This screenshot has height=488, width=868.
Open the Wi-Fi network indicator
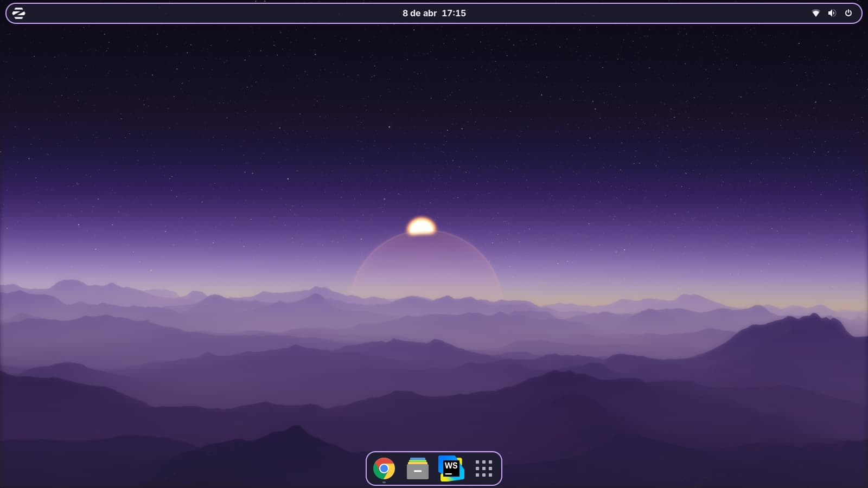coord(815,13)
